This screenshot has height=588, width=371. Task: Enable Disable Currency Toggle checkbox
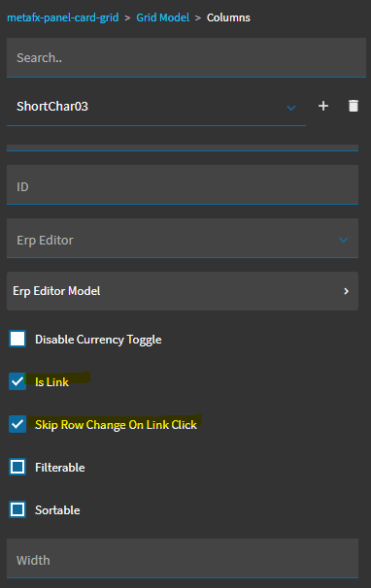click(x=17, y=339)
